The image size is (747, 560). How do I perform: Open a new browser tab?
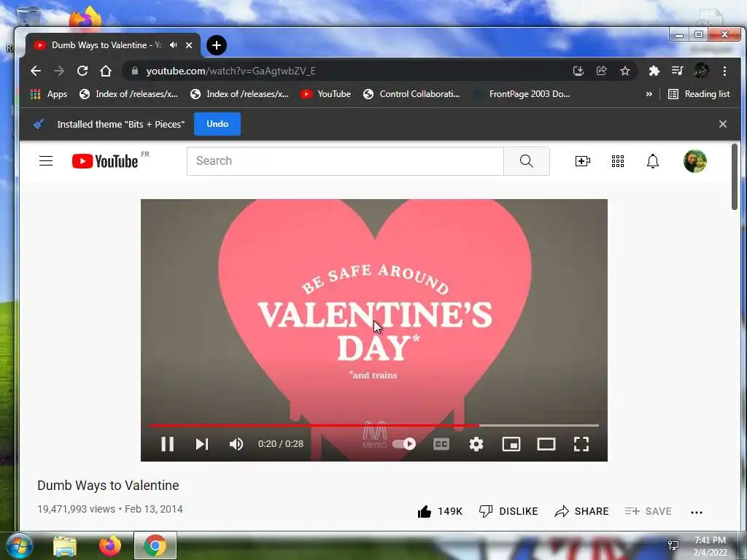pos(217,45)
